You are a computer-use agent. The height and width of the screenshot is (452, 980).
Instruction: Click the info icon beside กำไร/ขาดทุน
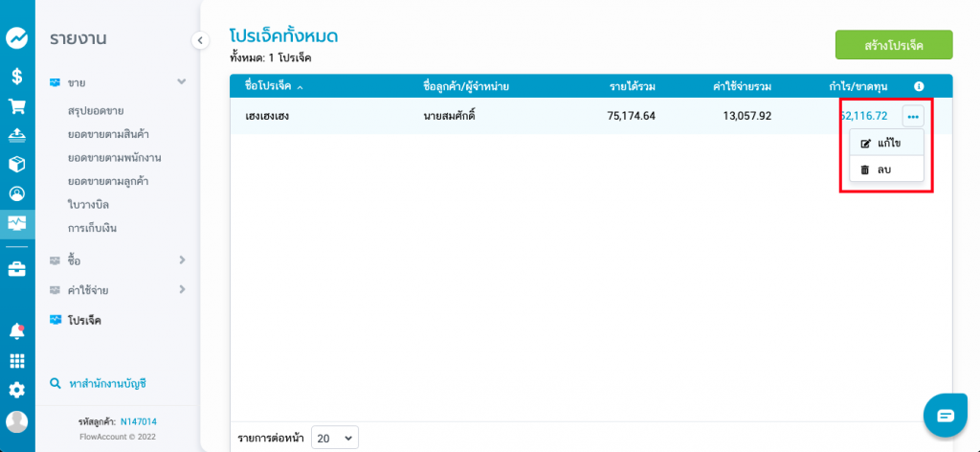[919, 86]
